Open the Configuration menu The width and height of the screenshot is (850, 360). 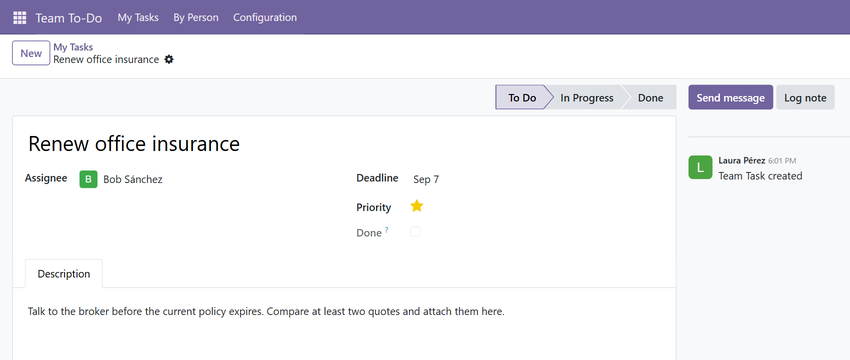(265, 17)
